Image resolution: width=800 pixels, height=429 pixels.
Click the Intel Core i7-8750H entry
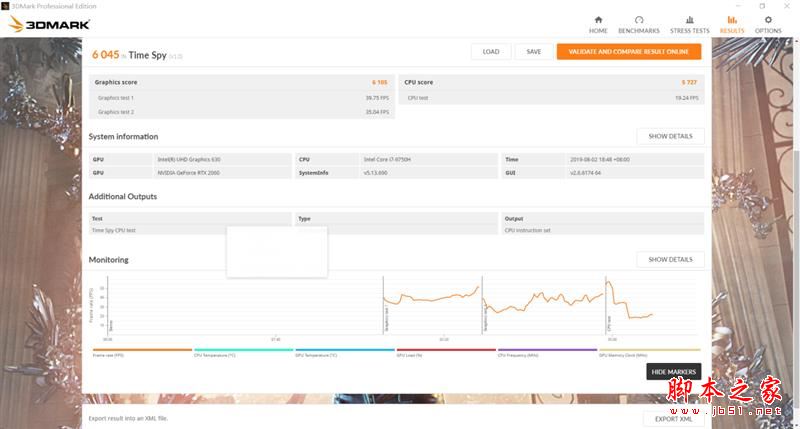click(387, 160)
